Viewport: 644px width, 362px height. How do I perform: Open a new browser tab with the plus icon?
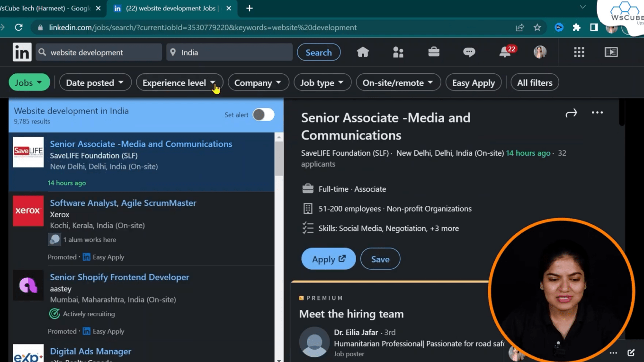249,8
